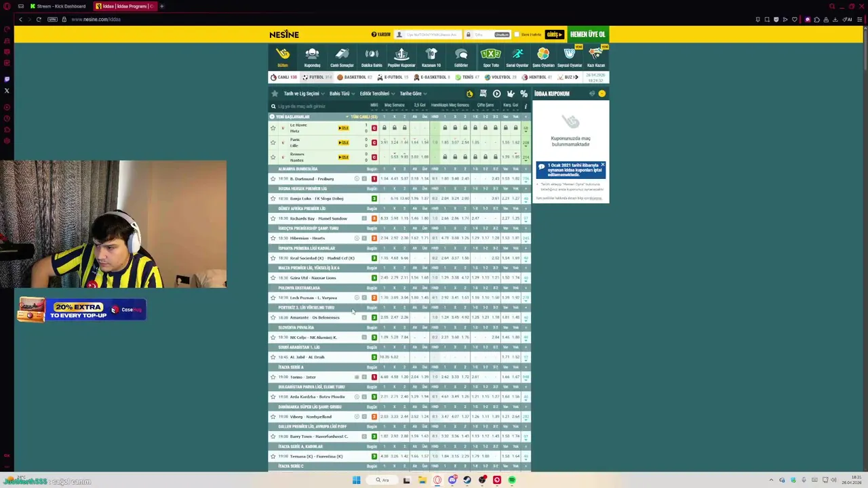Click the league or match search field
Image resolution: width=868 pixels, height=488 pixels.
coord(319,106)
